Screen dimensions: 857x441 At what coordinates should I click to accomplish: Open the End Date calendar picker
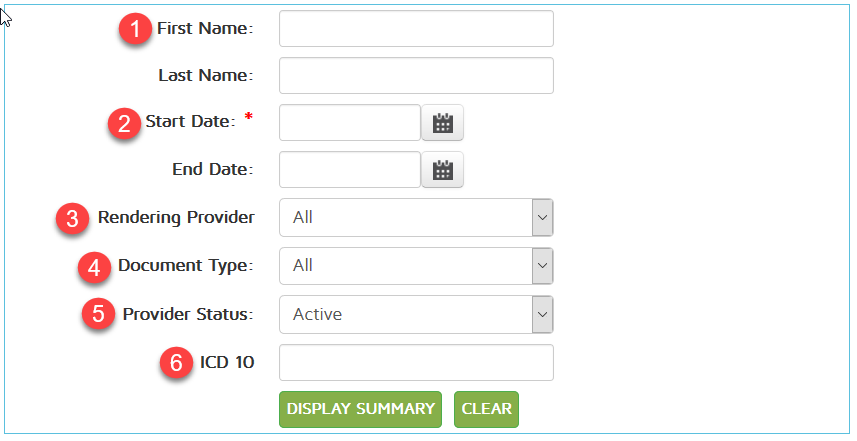pyautogui.click(x=443, y=170)
